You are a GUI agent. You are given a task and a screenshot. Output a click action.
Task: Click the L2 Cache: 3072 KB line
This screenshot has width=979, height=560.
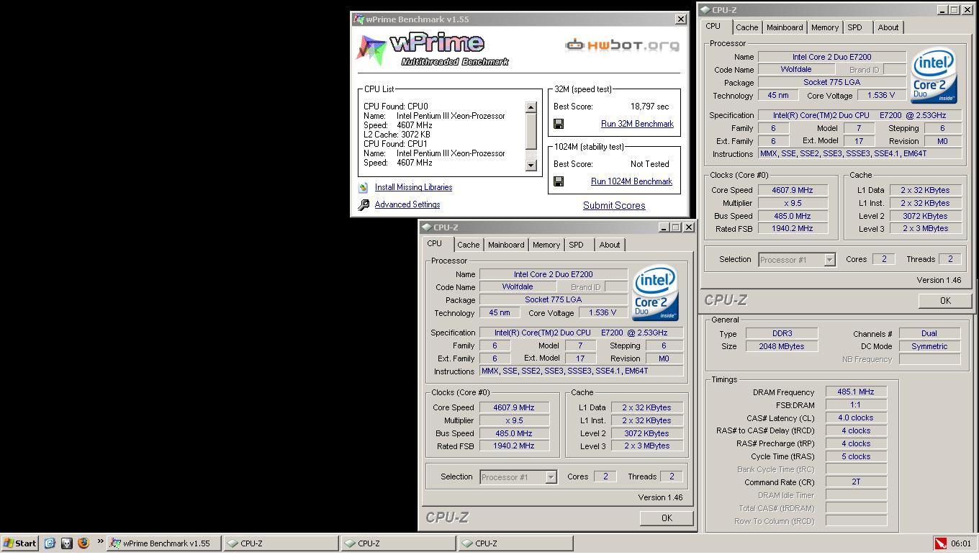pos(397,135)
